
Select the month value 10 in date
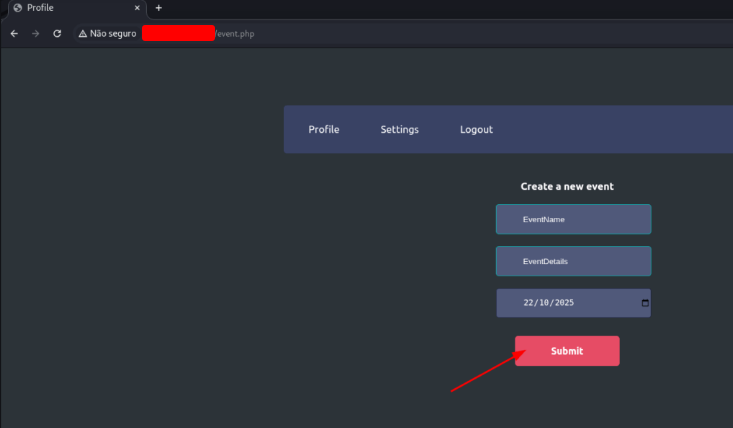tap(545, 303)
